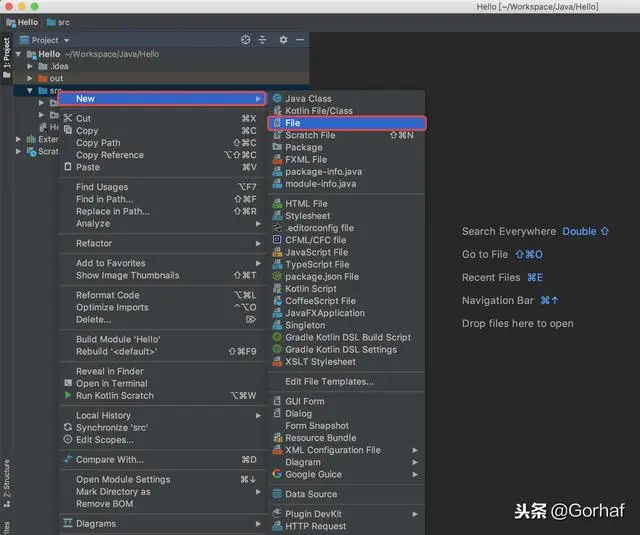Image resolution: width=640 pixels, height=535 pixels.
Task: Click the Collapse All icon in Project panel
Action: click(x=262, y=40)
